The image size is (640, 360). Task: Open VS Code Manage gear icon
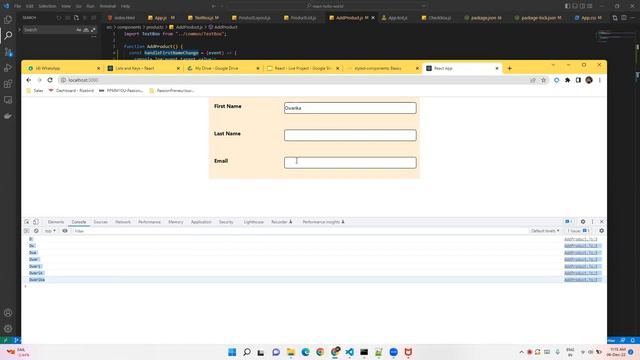coord(8,329)
